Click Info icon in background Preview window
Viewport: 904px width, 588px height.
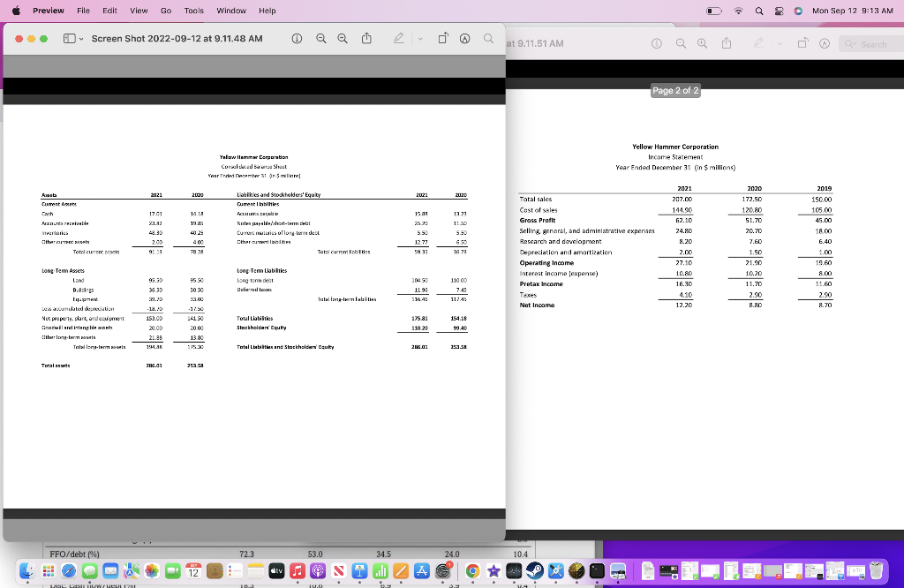[x=657, y=44]
